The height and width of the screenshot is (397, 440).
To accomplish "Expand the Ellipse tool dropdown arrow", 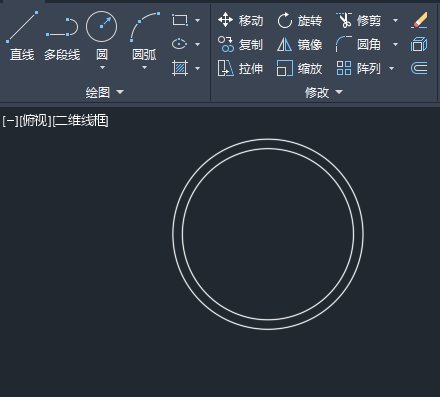I will click(x=197, y=44).
